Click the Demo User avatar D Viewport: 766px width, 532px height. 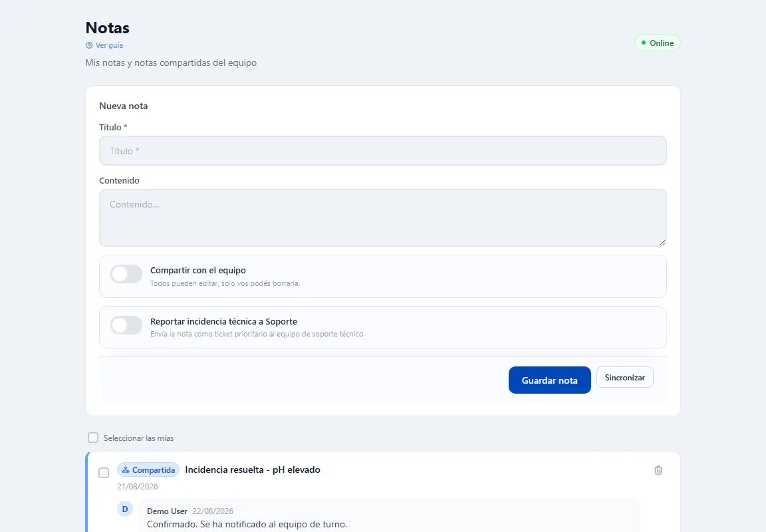coord(125,509)
